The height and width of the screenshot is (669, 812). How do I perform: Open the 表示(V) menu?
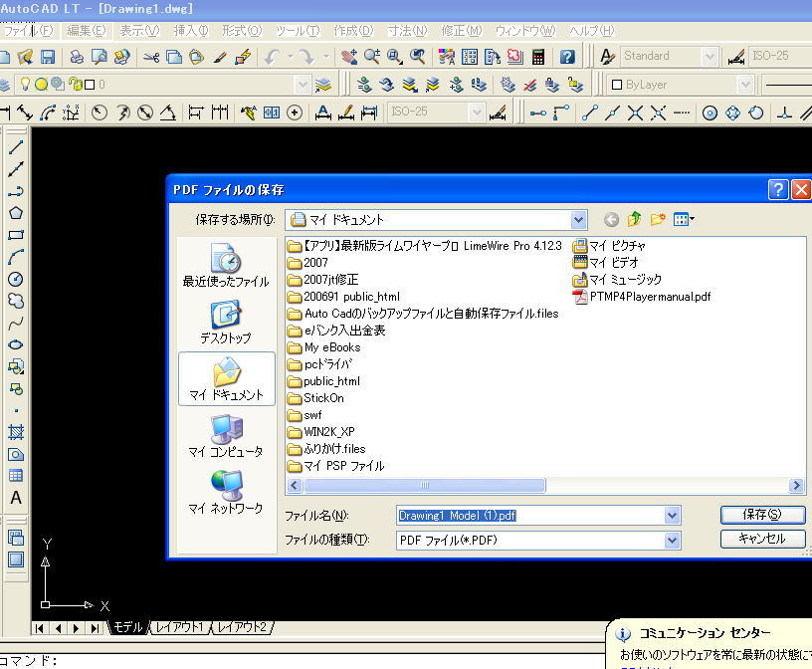click(x=139, y=31)
